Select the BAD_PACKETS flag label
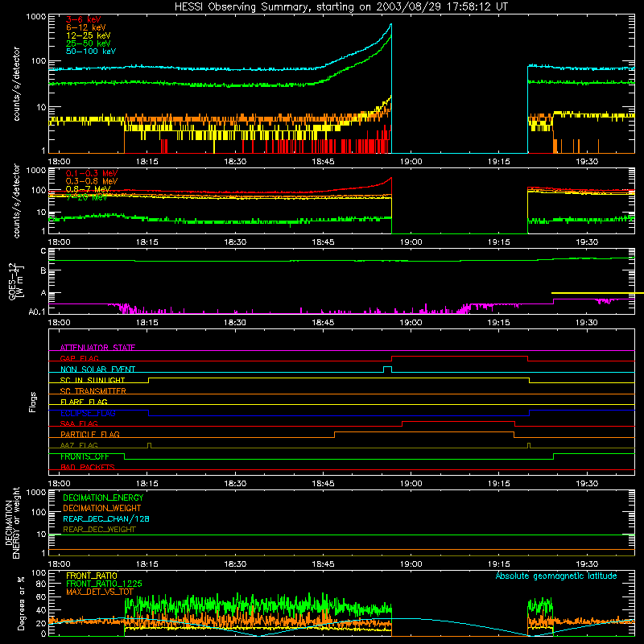Screen dimensions: 644x644 [88, 467]
